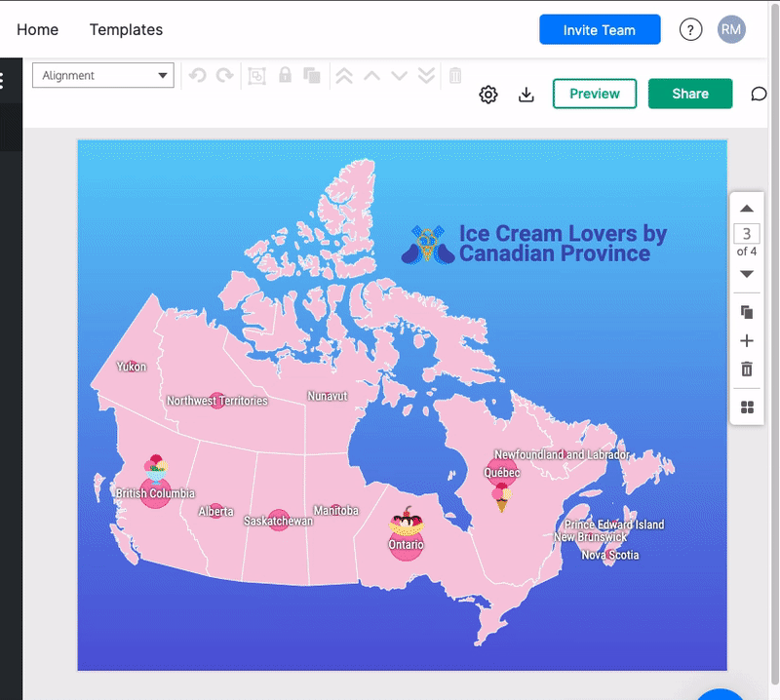
Task: Go to previous page with up arrow
Action: click(747, 209)
